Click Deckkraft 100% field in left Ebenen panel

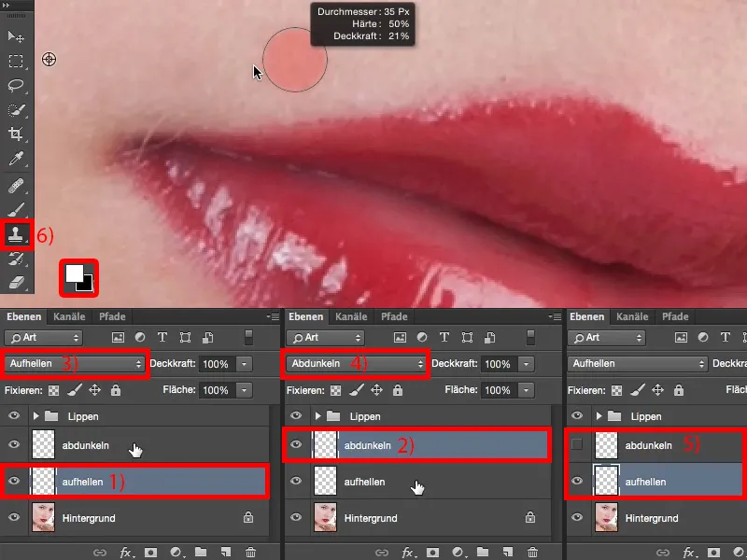pos(218,364)
